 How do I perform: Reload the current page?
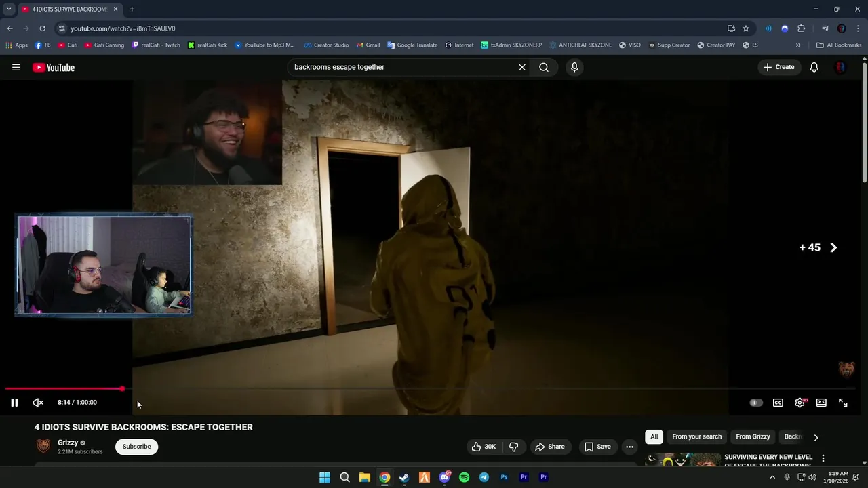click(x=42, y=28)
